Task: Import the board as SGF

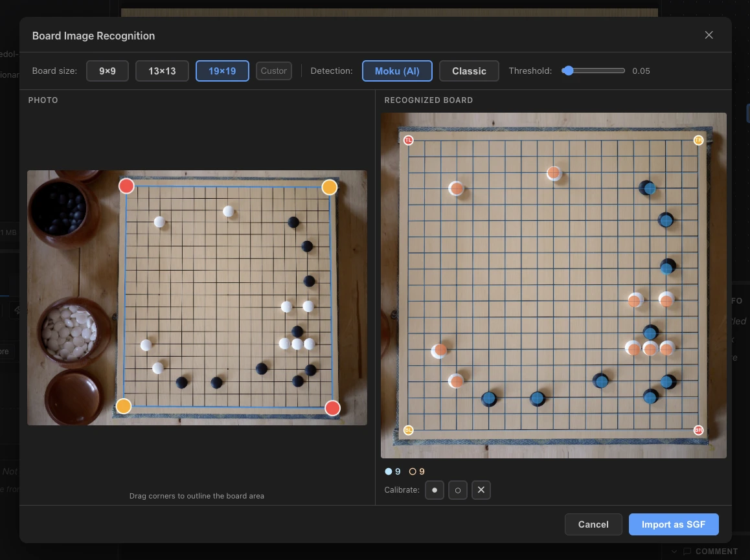Action: tap(674, 524)
